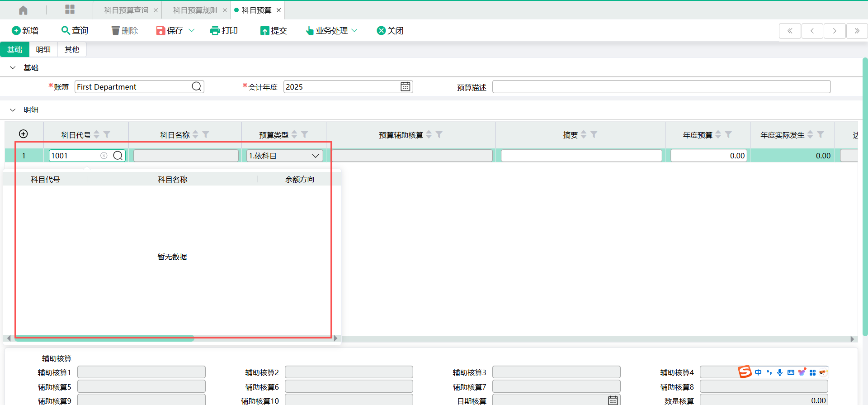
Task: Click the 提交 button
Action: [274, 30]
